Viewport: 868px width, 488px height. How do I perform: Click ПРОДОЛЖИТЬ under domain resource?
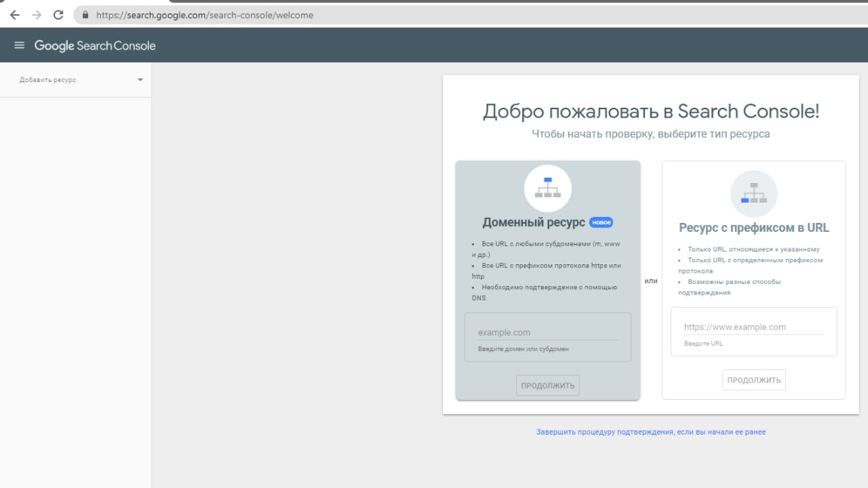tap(548, 385)
